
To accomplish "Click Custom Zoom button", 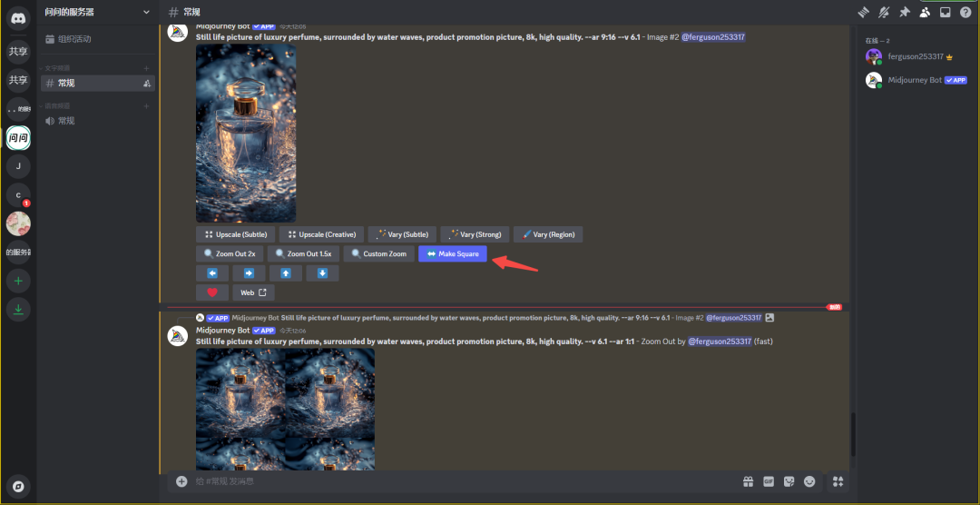I will tap(378, 254).
